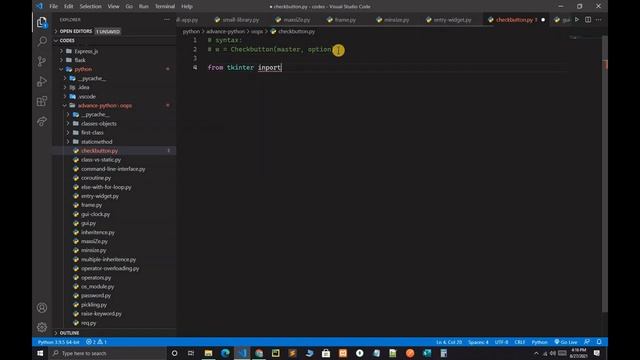Screen dimensions: 640x360
Task: Open Explorer panel more actions ellipsis
Action: 167,20
